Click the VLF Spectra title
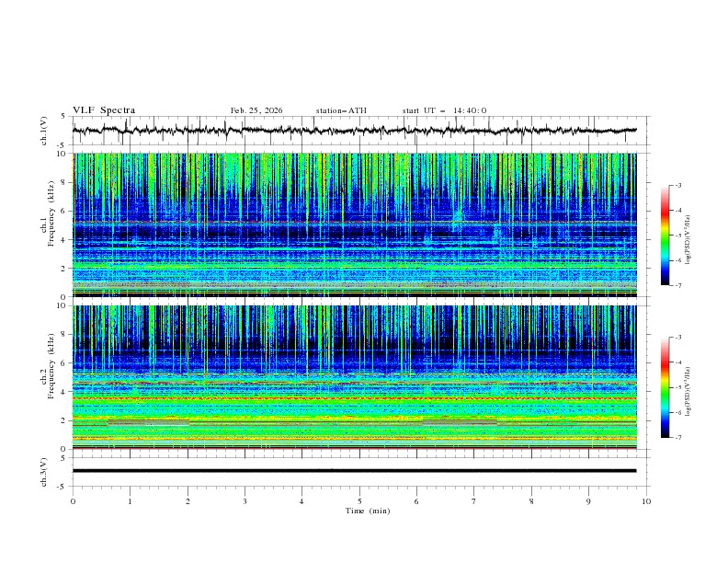The width and height of the screenshot is (728, 563). click(104, 110)
